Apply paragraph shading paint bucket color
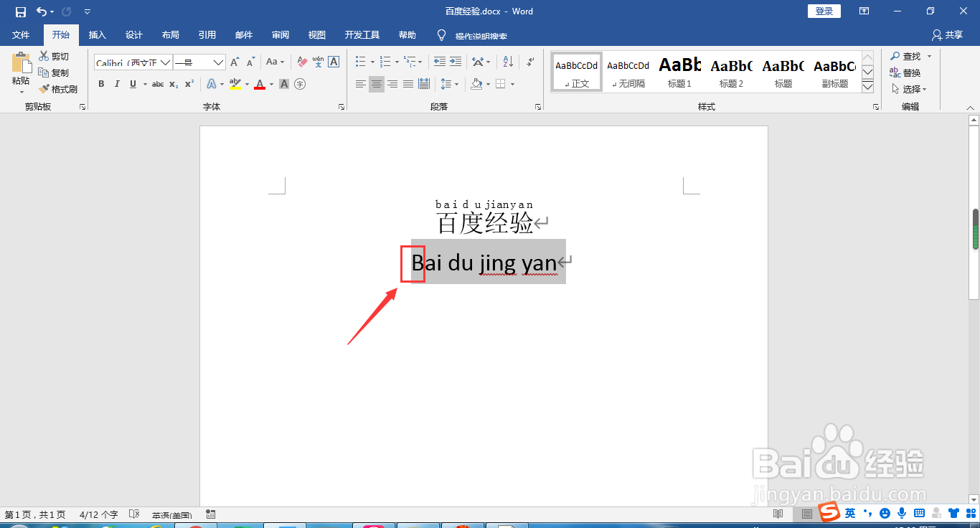This screenshot has height=528, width=980. [476, 84]
